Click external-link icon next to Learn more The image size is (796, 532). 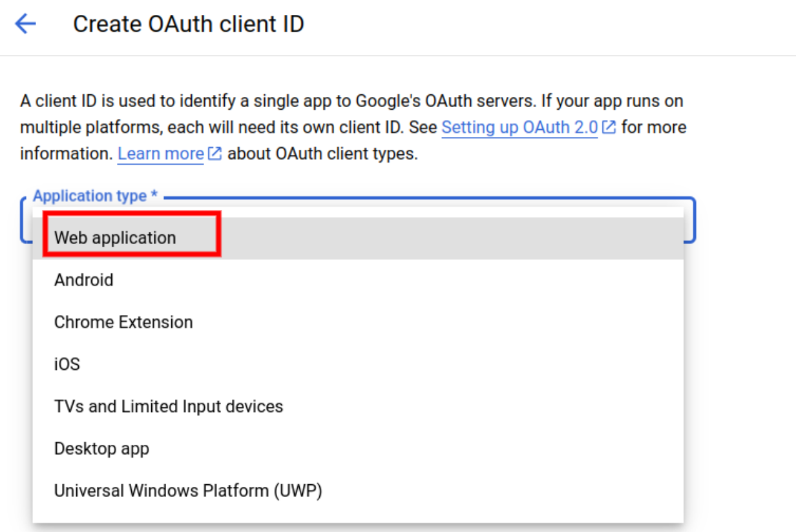point(215,154)
